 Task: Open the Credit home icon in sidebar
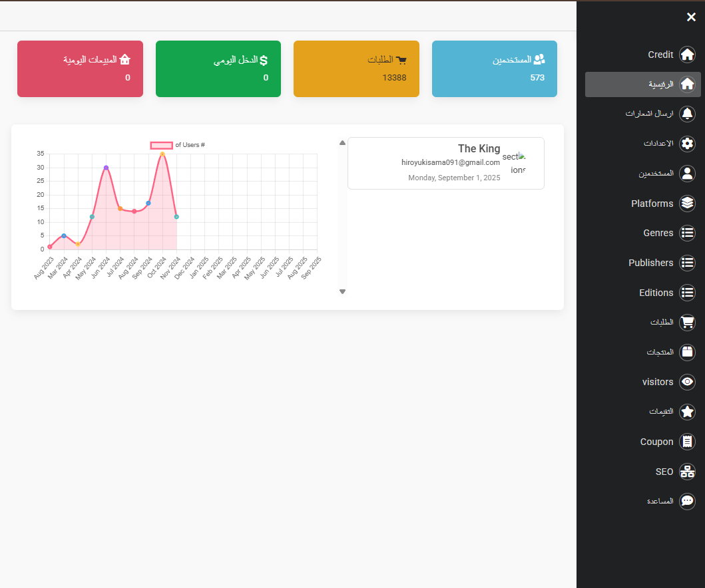coord(687,55)
